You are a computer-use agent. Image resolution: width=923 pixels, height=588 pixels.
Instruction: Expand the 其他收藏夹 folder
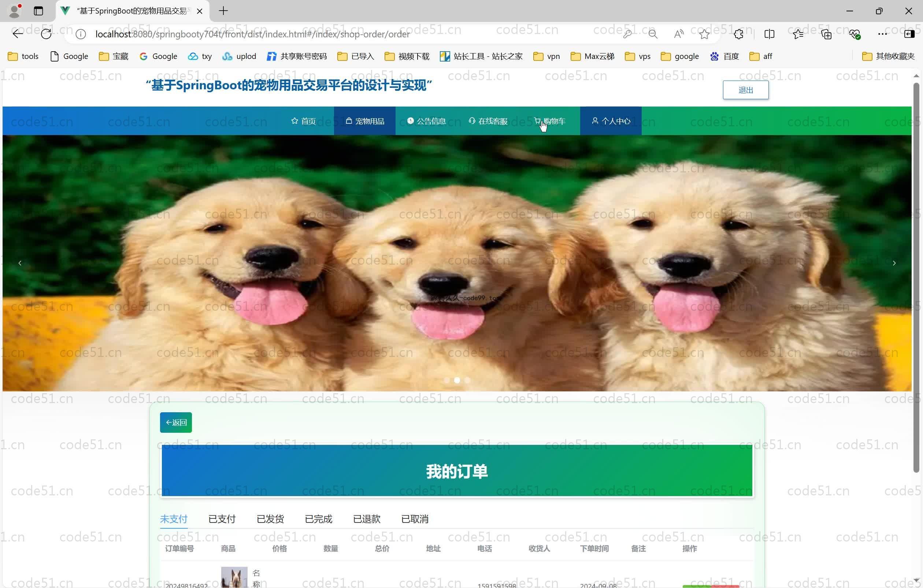coord(889,56)
